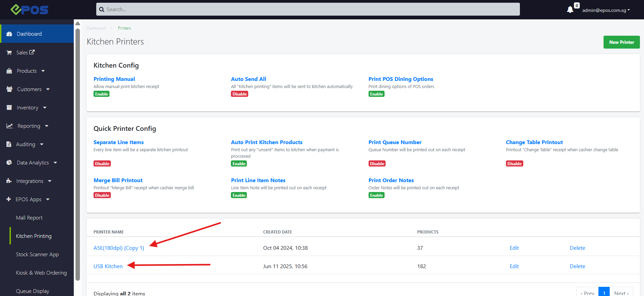Image resolution: width=644 pixels, height=296 pixels.
Task: Click the Products bag icon in sidebar
Action: point(9,71)
